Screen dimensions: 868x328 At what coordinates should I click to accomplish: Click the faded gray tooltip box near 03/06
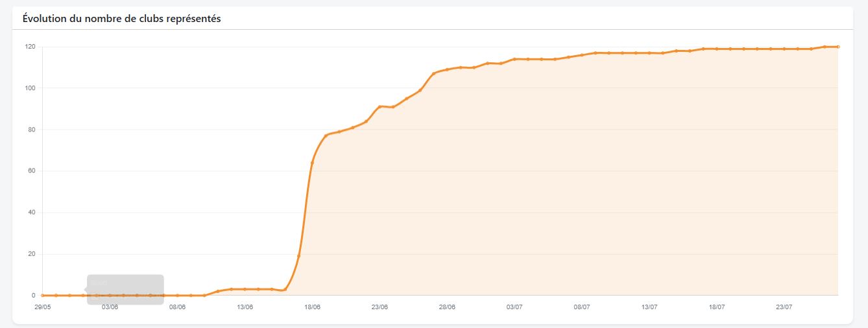125,290
